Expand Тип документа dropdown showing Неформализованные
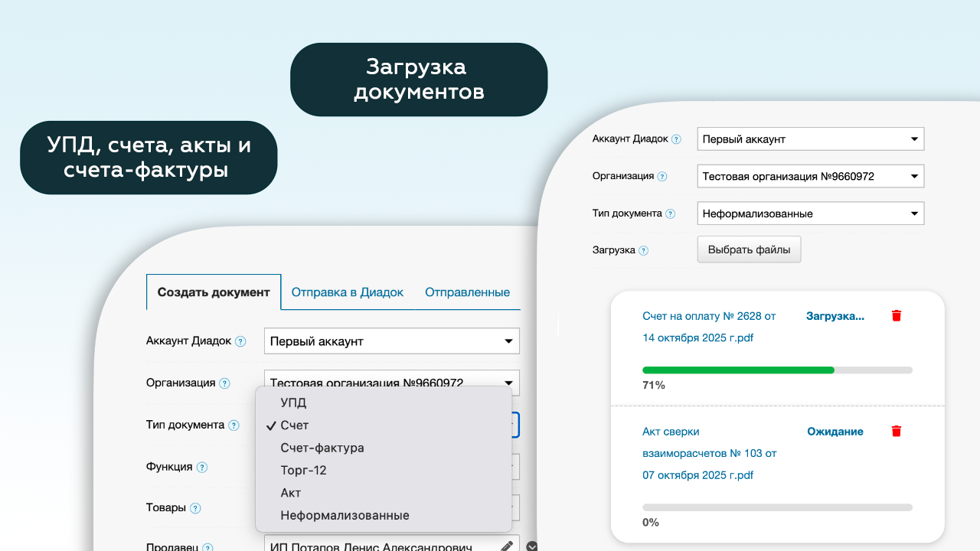 click(810, 214)
